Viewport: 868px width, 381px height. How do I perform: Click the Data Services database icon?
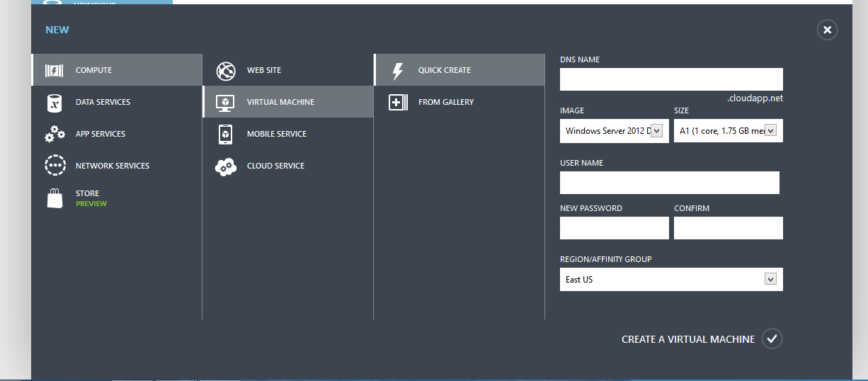pyautogui.click(x=55, y=103)
